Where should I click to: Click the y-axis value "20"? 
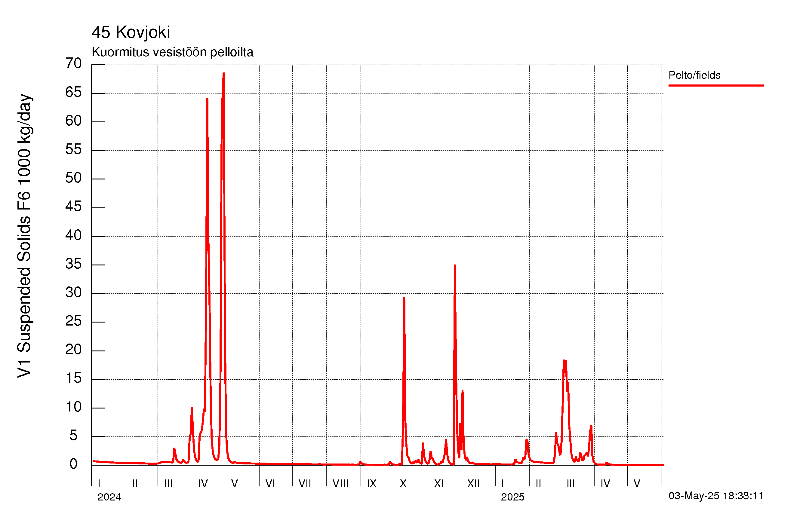tap(73, 350)
